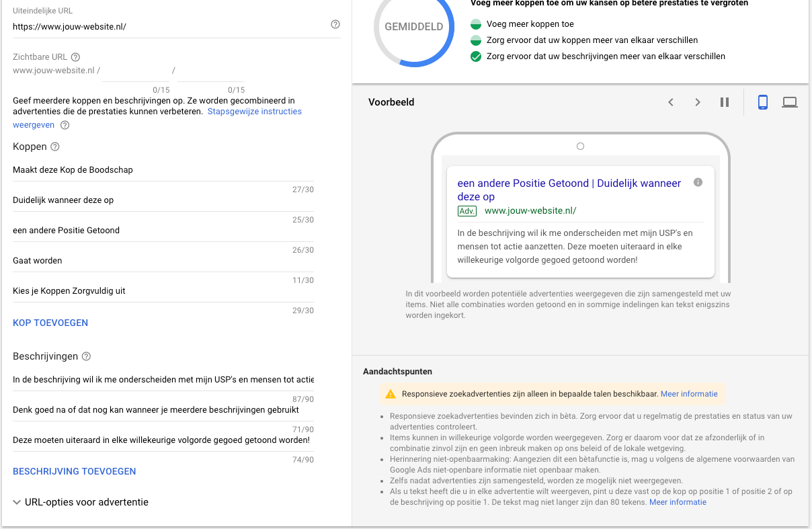Edit headline 'een andere Positie Getoond'

click(x=163, y=231)
